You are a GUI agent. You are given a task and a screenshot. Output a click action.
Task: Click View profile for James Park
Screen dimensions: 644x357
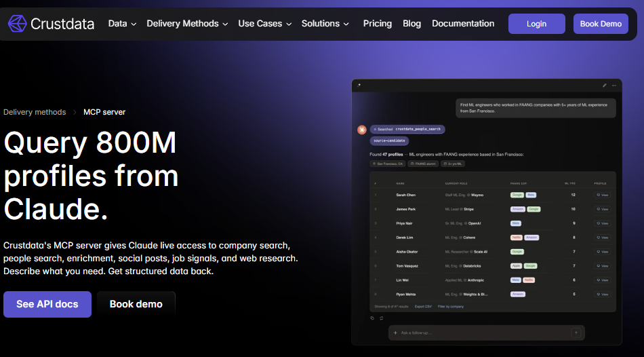[602, 209]
